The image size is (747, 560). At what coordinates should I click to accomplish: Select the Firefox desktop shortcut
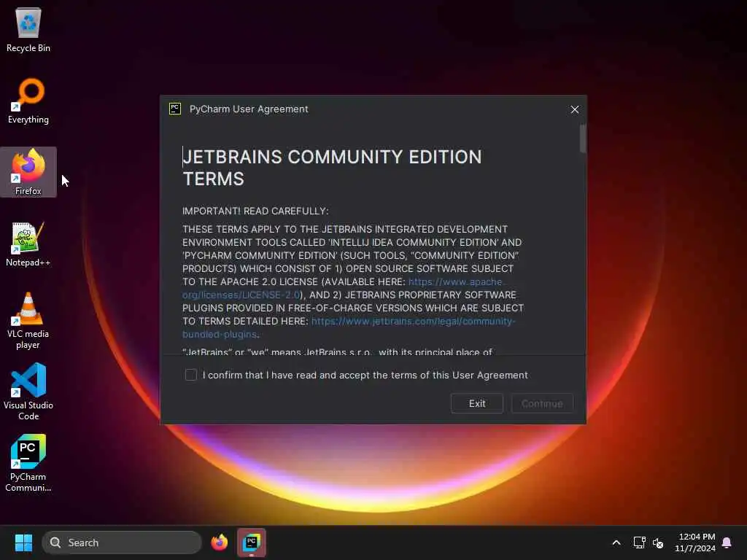tap(28, 172)
